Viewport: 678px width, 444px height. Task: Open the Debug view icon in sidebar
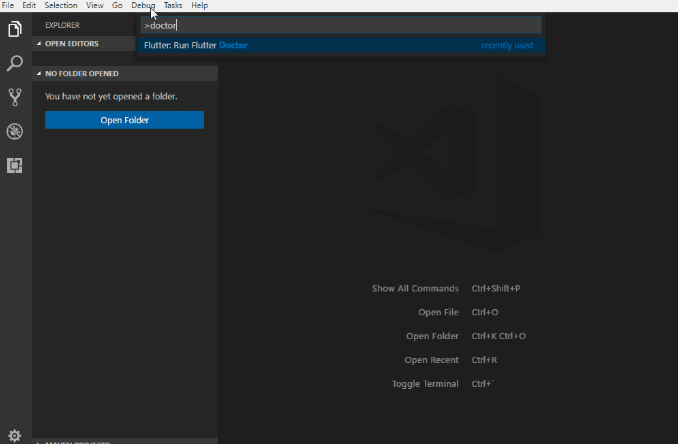tap(15, 132)
